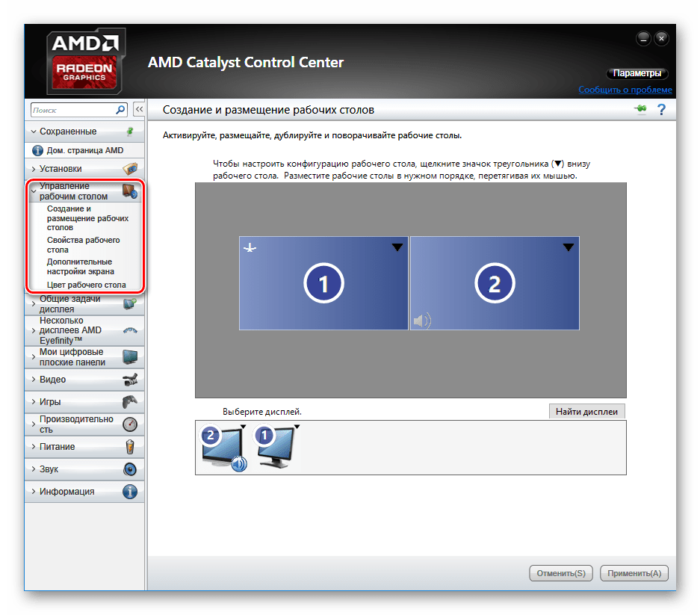The image size is (700, 615).
Task: Click the AMD Radeon Graphics logo
Action: (x=85, y=61)
